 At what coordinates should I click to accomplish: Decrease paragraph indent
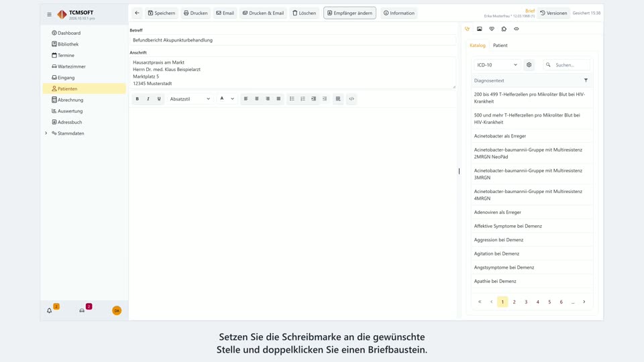[x=325, y=99]
